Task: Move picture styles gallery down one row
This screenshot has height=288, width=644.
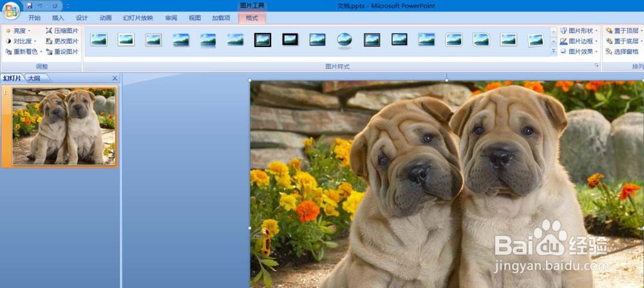Action: [x=554, y=41]
